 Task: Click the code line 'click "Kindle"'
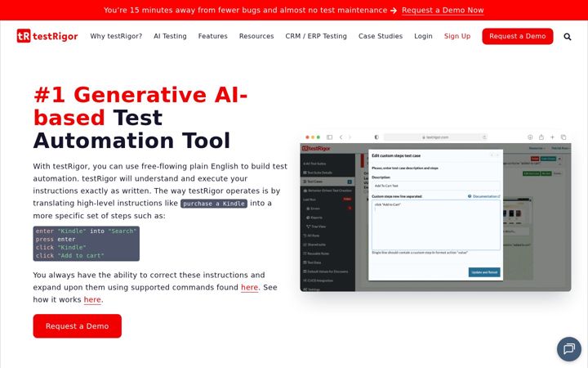pyautogui.click(x=60, y=248)
